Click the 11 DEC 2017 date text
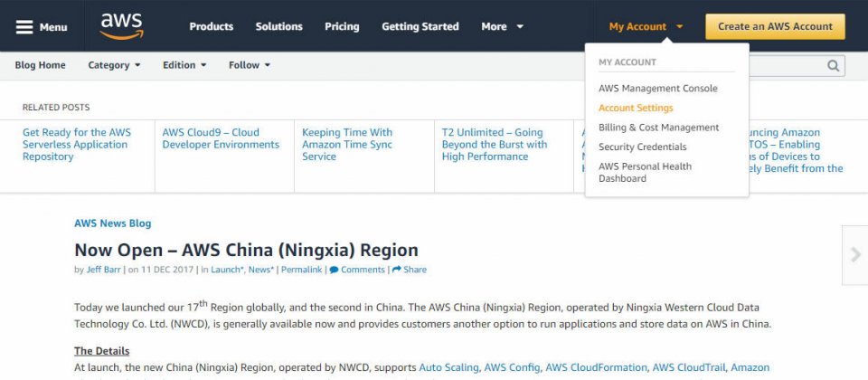 pos(168,270)
